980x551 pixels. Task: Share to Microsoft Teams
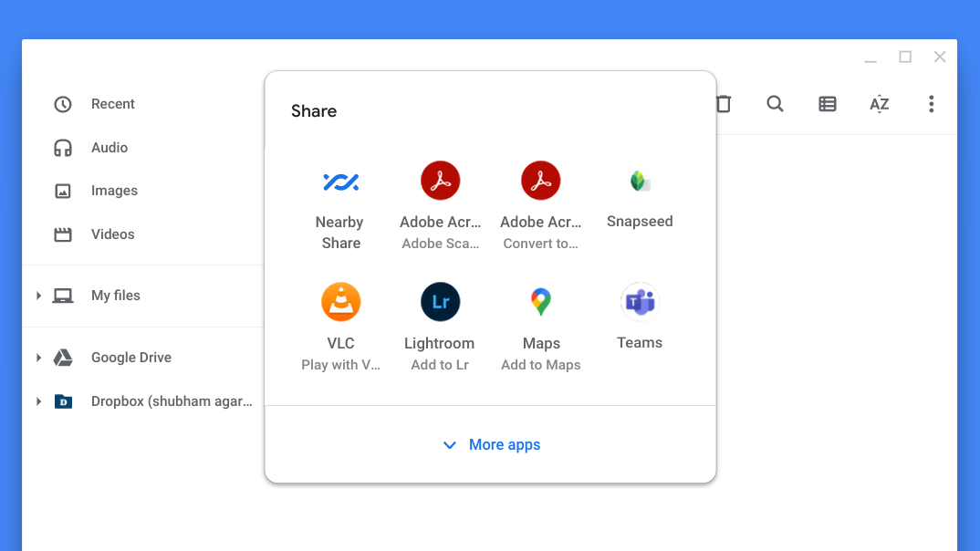click(x=640, y=317)
